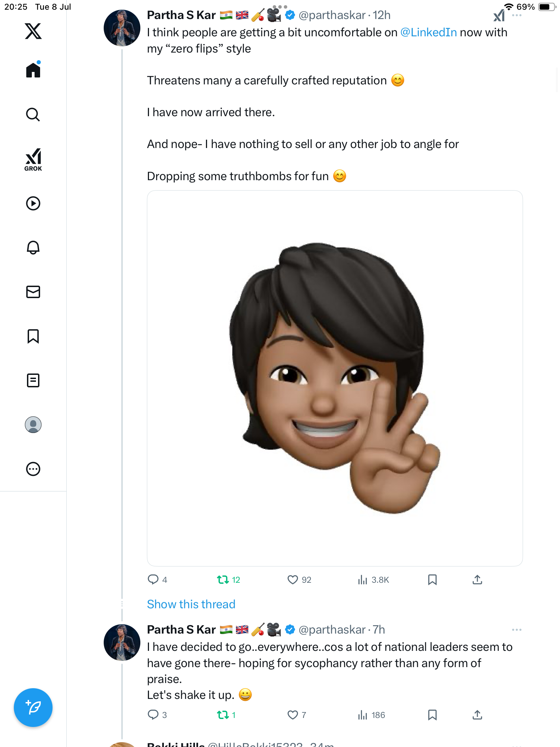The width and height of the screenshot is (560, 747).
Task: Open the Grok sidebar icon
Action: coord(33,159)
